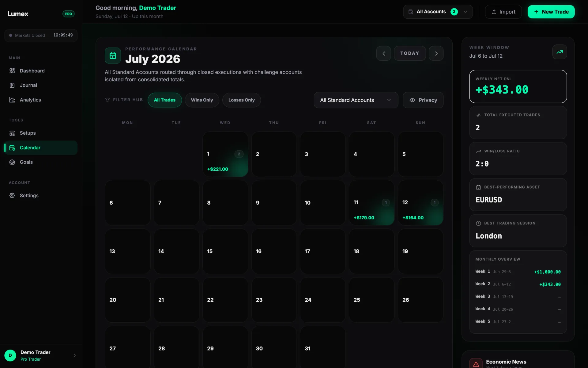Screen dimensions: 588x368
Task: Go to the previous month
Action: point(384,53)
